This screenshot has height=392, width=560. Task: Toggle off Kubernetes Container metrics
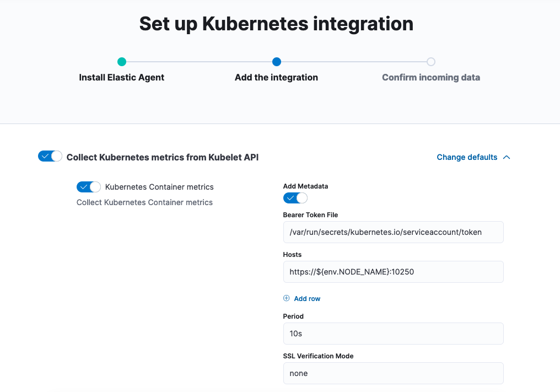click(x=89, y=187)
